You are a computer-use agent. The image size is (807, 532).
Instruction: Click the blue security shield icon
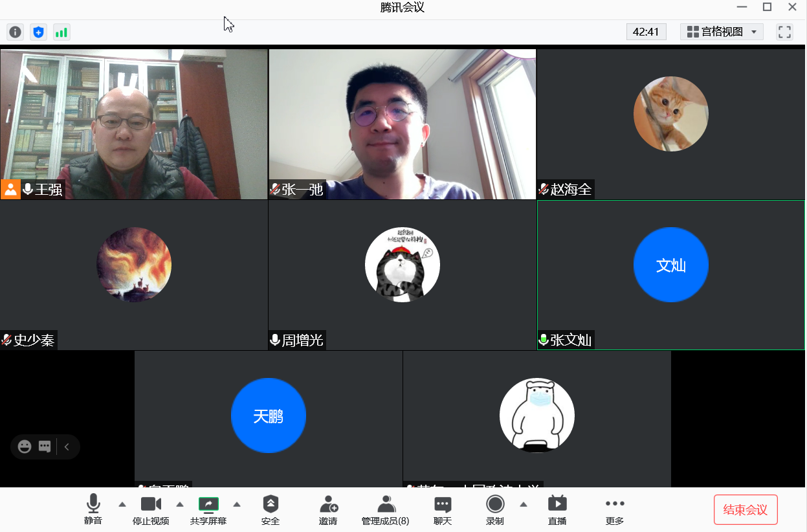[x=38, y=32]
